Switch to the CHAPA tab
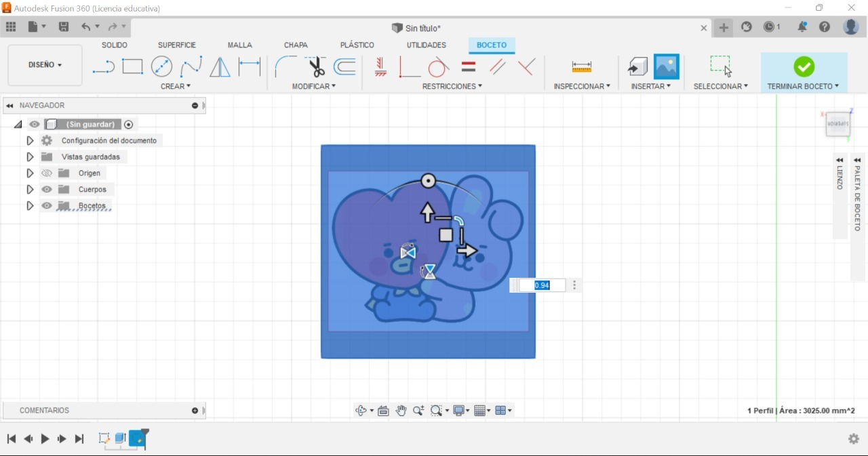Screen dimensions: 868x456 (x=296, y=45)
